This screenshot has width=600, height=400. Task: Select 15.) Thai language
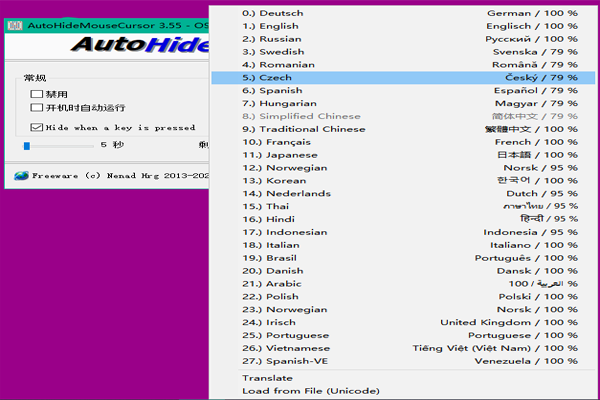(x=403, y=206)
